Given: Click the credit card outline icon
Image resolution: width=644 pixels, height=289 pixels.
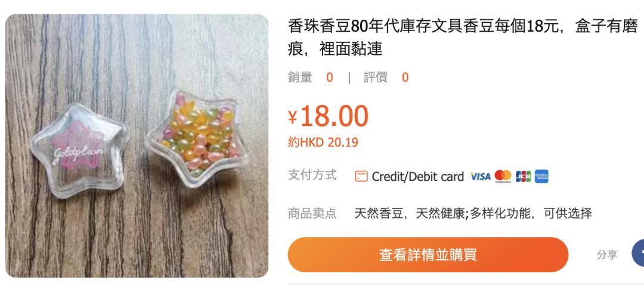Looking at the screenshot, I should coord(361,176).
